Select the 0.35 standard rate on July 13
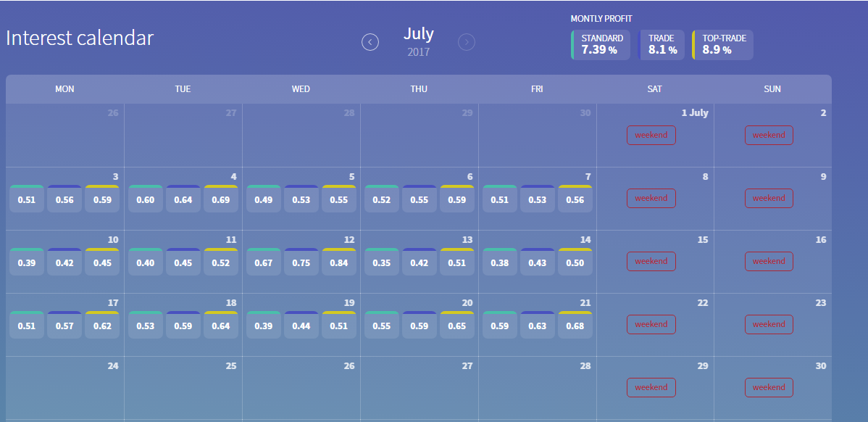This screenshot has height=422, width=868. click(381, 262)
